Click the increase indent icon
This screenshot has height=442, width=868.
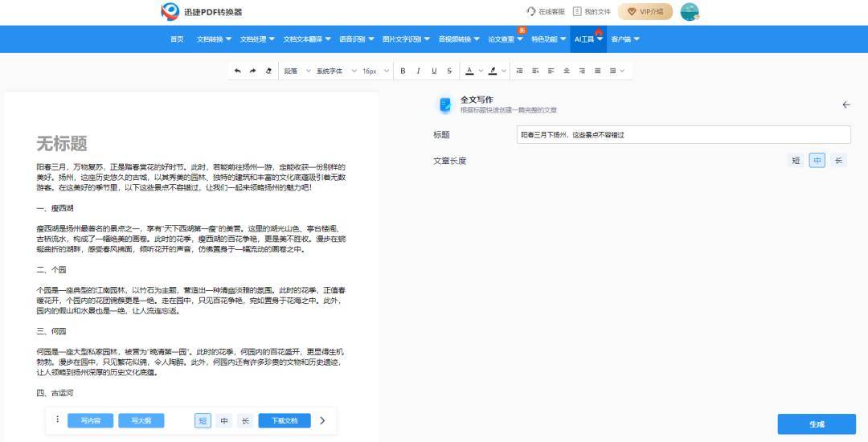coord(519,71)
